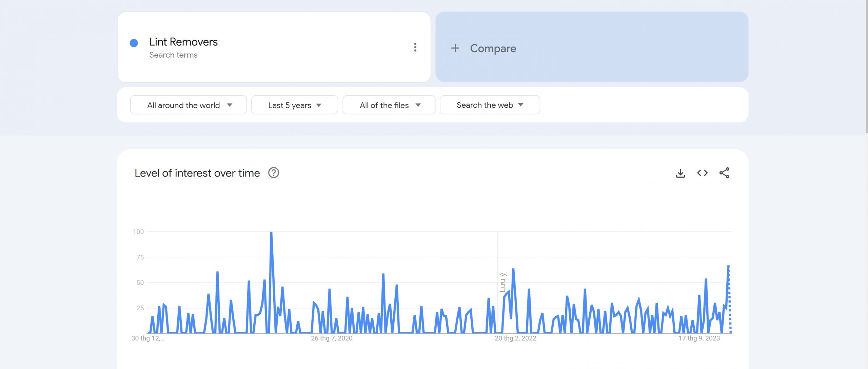This screenshot has width=868, height=369.
Task: Expand the Search the web dropdown
Action: (x=490, y=105)
